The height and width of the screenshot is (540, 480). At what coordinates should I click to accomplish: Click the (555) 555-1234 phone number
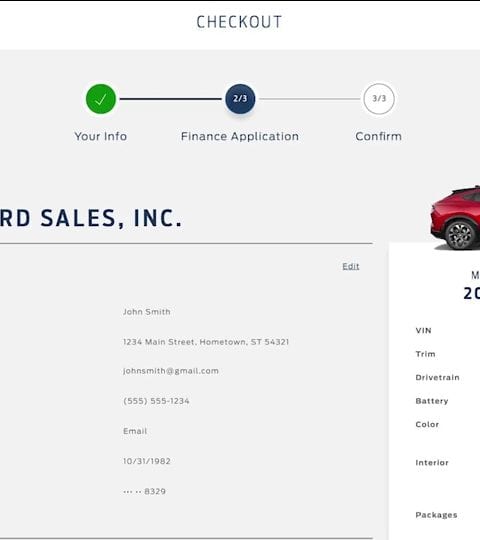click(x=156, y=401)
